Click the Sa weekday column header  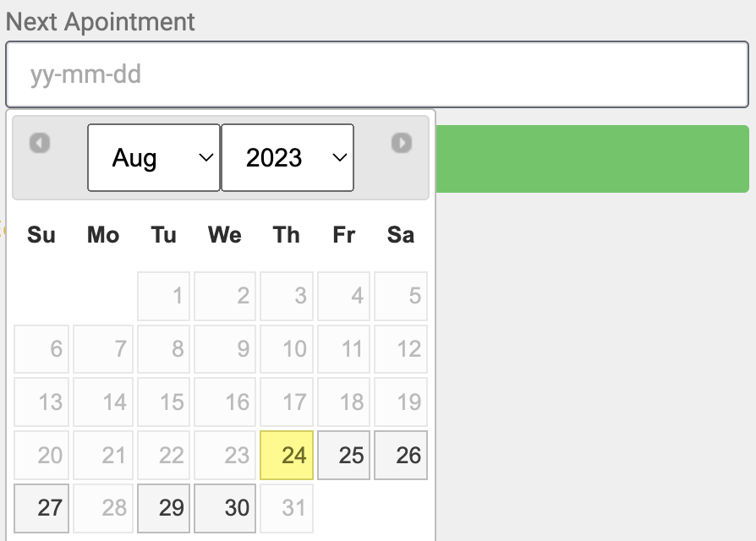(401, 235)
